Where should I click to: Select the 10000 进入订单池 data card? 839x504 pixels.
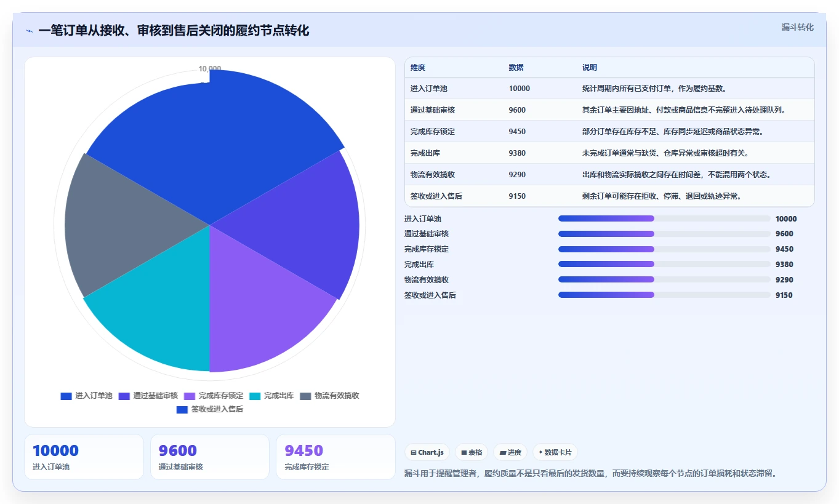[84, 457]
